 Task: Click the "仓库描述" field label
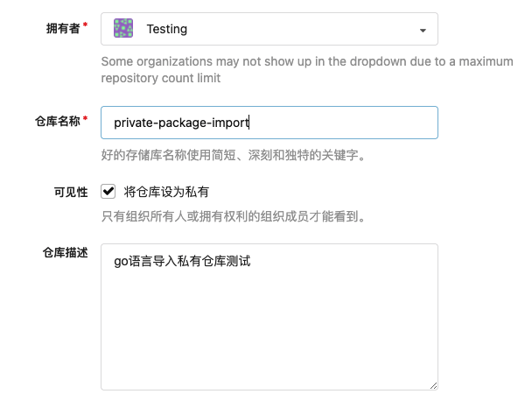point(66,253)
